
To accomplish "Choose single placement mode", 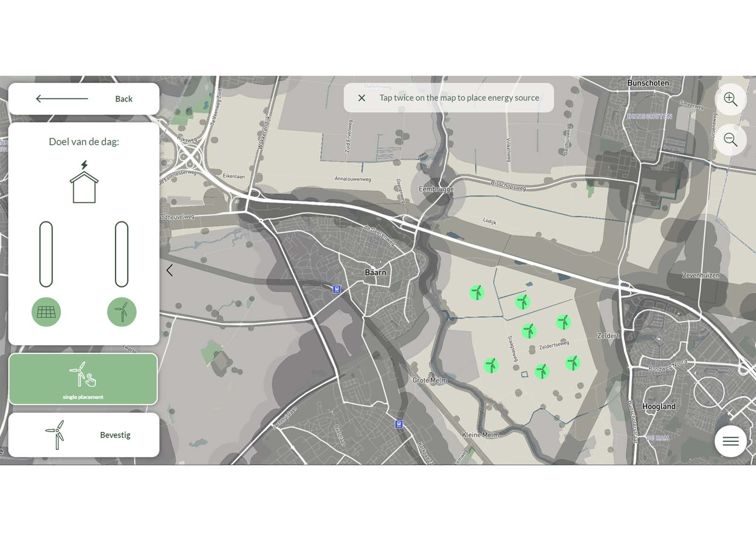I will (83, 379).
